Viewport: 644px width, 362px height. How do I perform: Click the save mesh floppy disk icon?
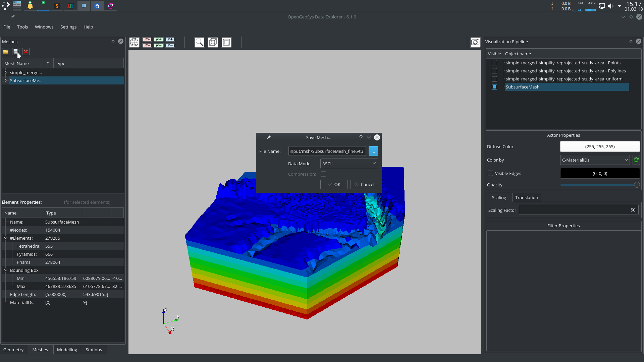(x=15, y=52)
